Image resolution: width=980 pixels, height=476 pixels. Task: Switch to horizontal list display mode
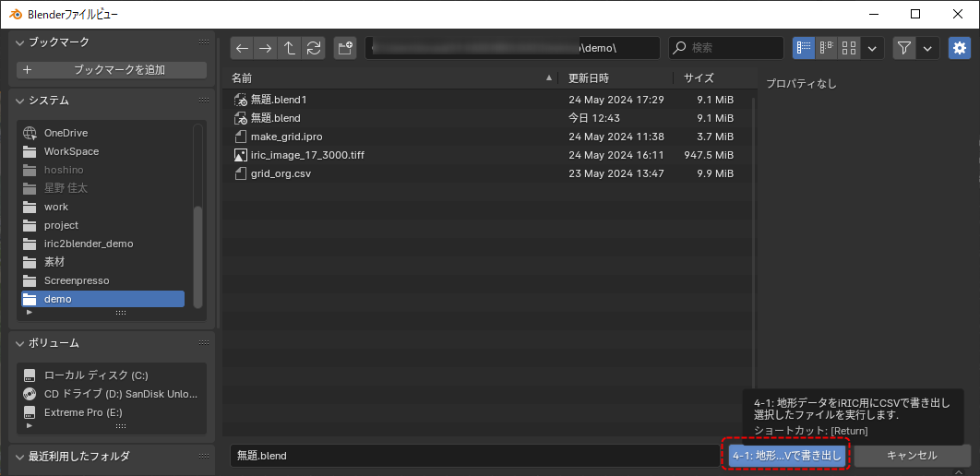(827, 48)
